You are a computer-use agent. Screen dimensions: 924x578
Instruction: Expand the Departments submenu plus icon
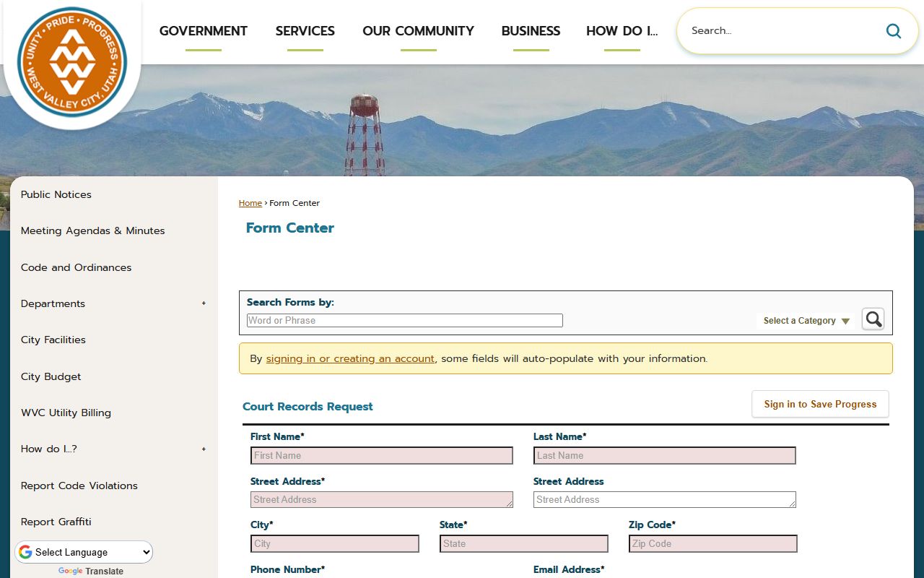[204, 303]
